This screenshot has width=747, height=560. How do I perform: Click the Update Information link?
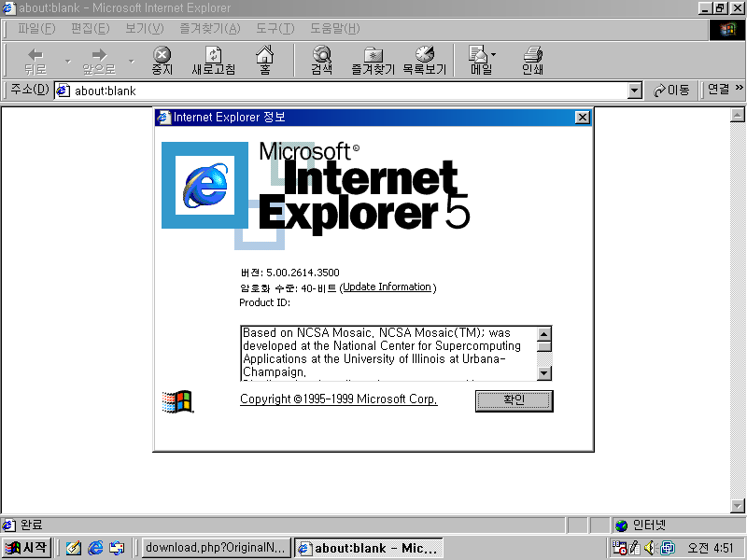[x=387, y=287]
